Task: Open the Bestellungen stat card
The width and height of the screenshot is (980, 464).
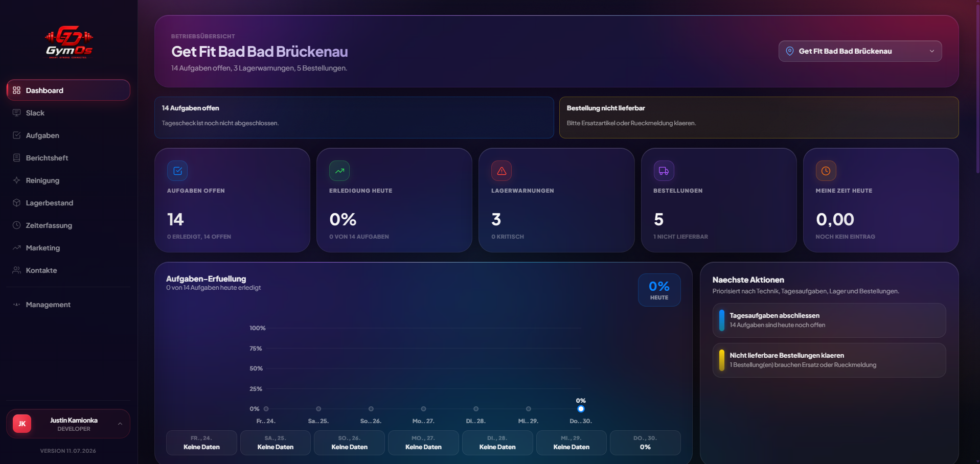Action: click(x=719, y=200)
